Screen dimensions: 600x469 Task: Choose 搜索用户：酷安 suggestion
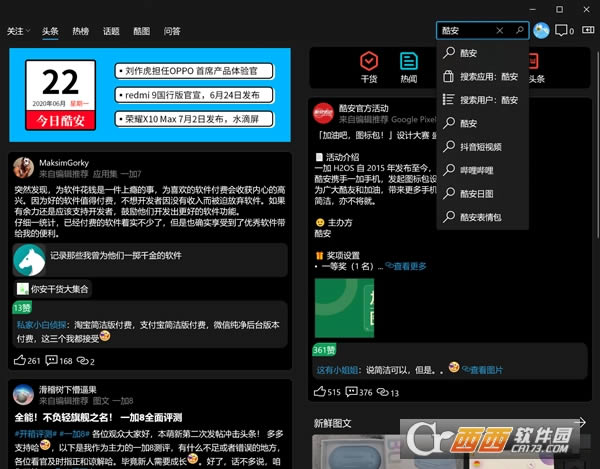483,100
